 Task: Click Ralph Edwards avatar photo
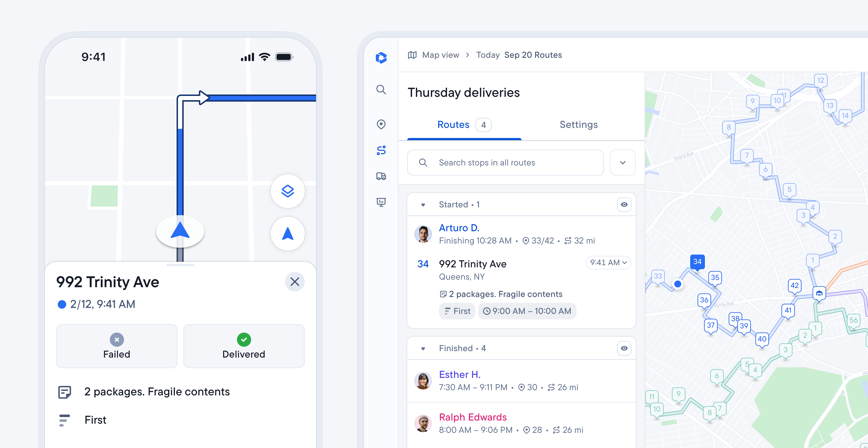tap(423, 423)
